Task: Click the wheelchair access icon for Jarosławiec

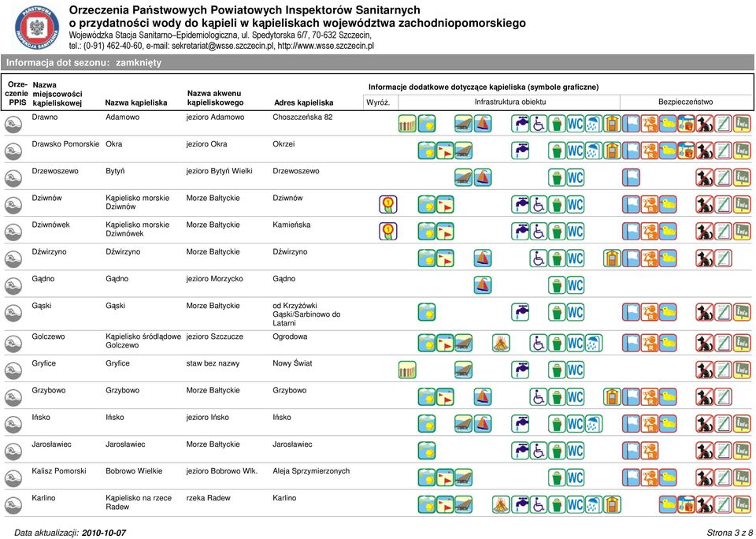Action: pyautogui.click(x=539, y=451)
